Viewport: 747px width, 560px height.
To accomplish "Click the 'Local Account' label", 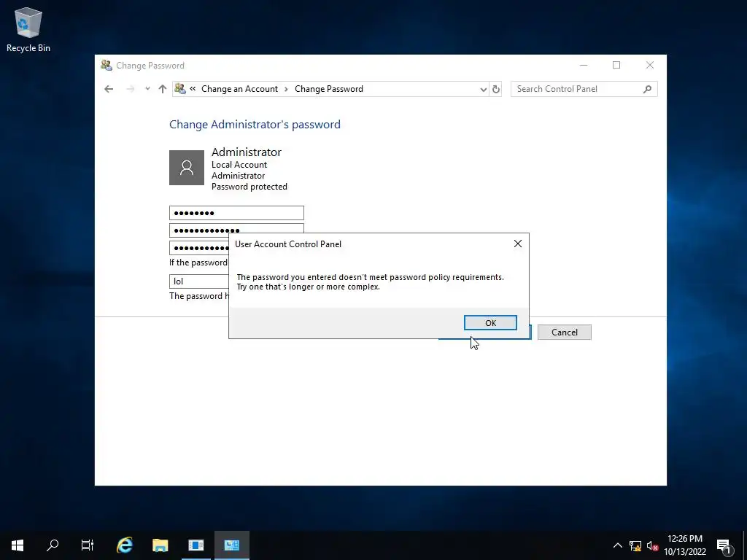I will (x=239, y=165).
